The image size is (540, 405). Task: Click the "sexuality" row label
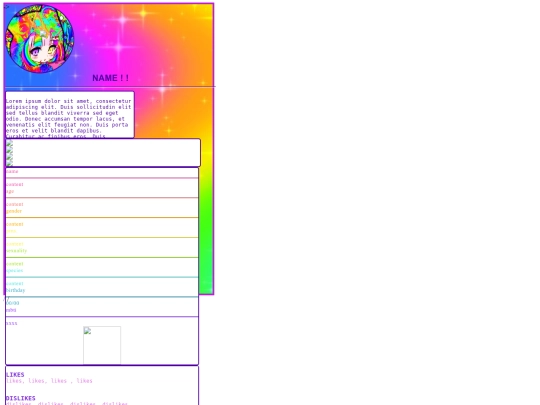pos(16,251)
